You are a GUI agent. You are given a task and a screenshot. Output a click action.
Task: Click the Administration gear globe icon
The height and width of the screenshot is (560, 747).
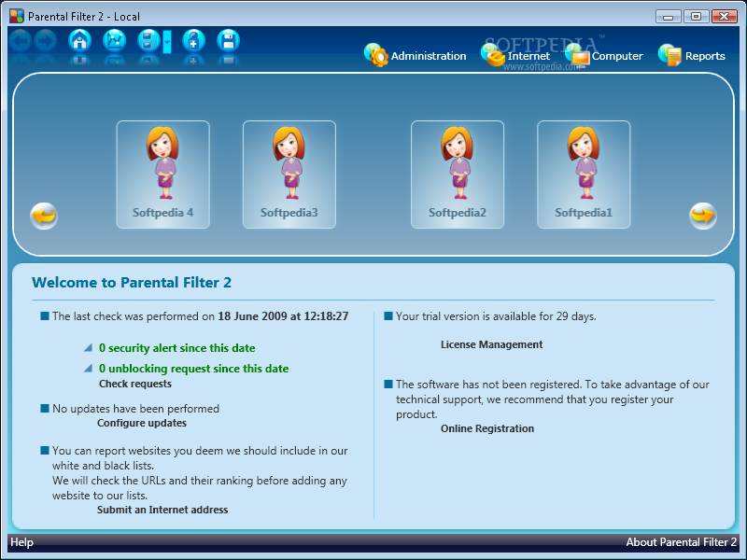pos(376,55)
